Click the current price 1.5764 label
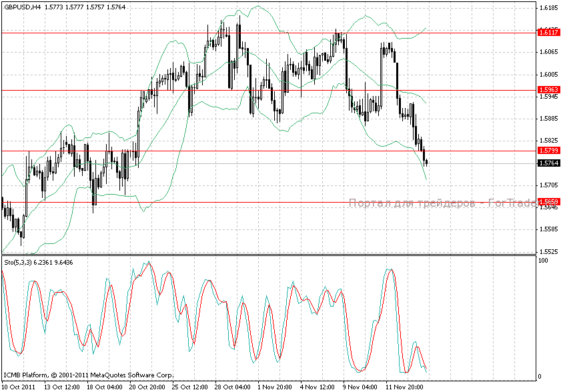The height and width of the screenshot is (392, 561). click(548, 163)
